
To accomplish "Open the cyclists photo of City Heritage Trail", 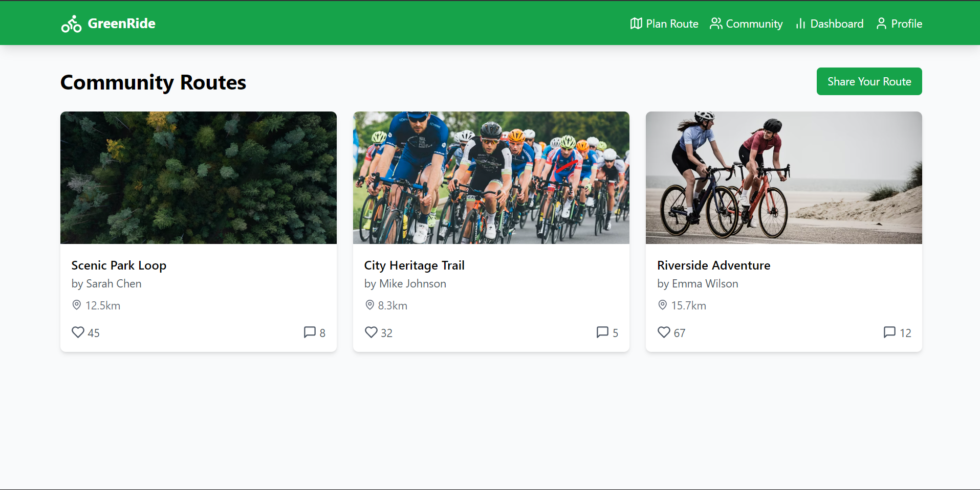I will pyautogui.click(x=491, y=178).
